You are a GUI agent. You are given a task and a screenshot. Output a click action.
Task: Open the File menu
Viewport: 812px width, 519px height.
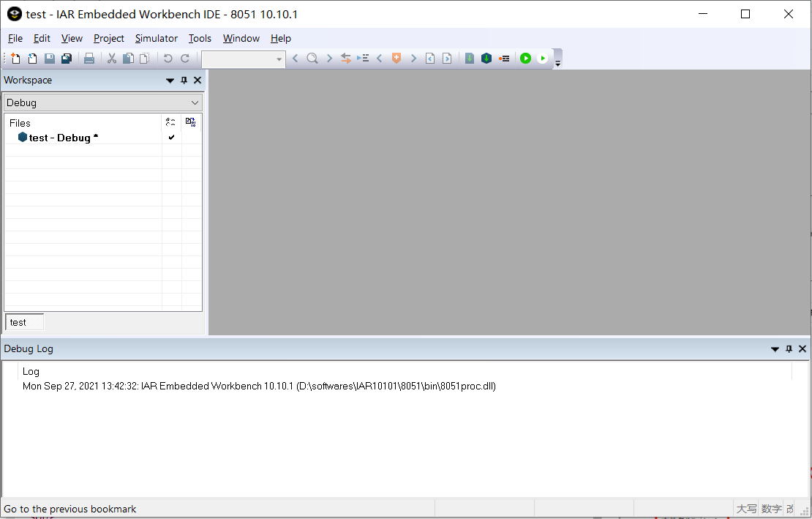tap(15, 38)
